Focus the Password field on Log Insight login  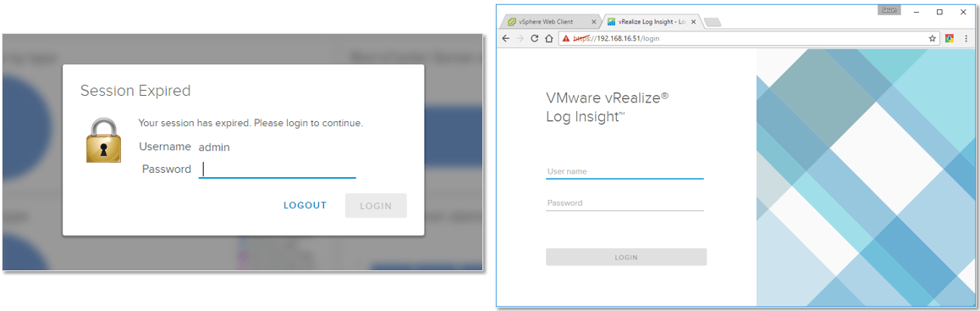click(x=625, y=203)
